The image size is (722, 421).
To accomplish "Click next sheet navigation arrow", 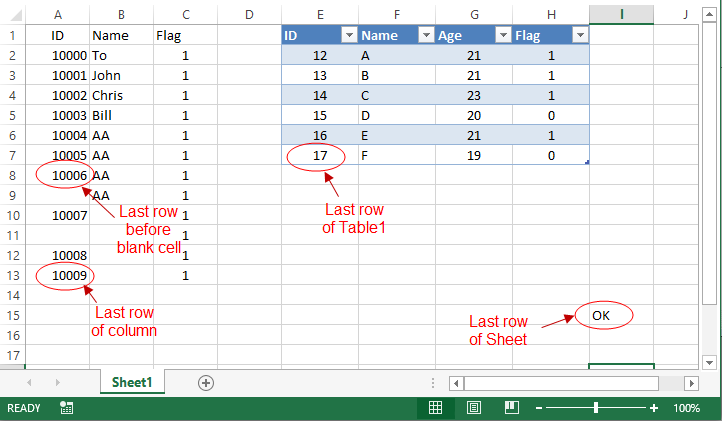I will tap(58, 382).
